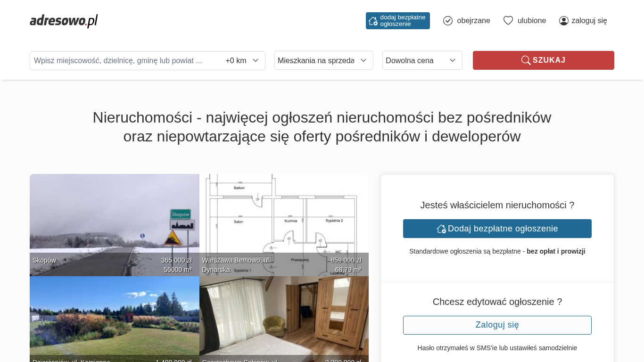Viewport: 644px width, 362px height.
Task: Click the heart icon for ulubione
Action: click(x=508, y=21)
